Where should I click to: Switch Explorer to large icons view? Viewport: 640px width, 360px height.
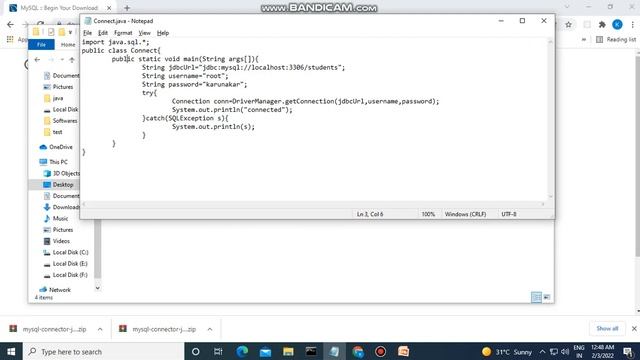[547, 297]
